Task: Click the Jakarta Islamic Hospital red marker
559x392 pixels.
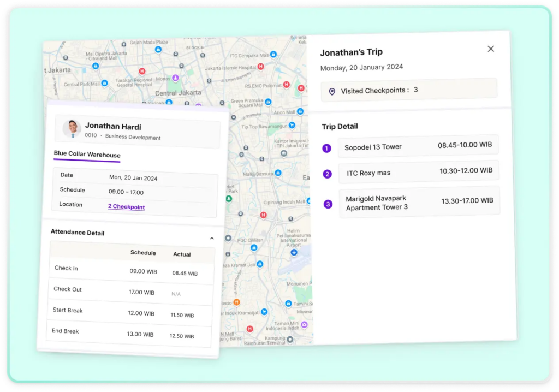Action: tap(261, 66)
